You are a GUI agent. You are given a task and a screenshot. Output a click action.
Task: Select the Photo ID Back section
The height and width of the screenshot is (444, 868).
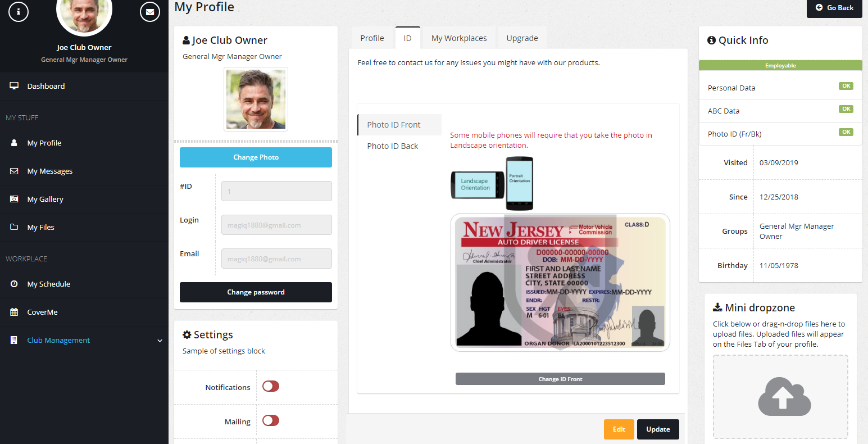(x=393, y=146)
